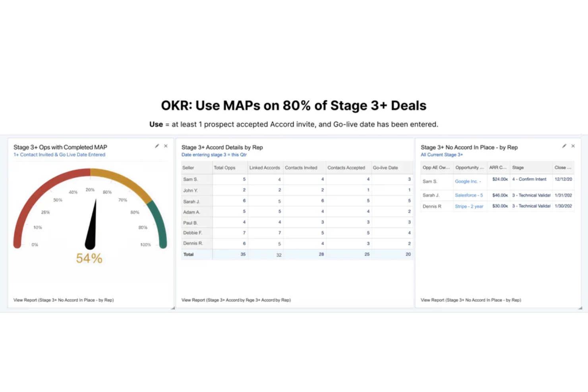Image resolution: width=588 pixels, height=392 pixels.
Task: Open the Salesforce - 5 opportunity
Action: (469, 195)
